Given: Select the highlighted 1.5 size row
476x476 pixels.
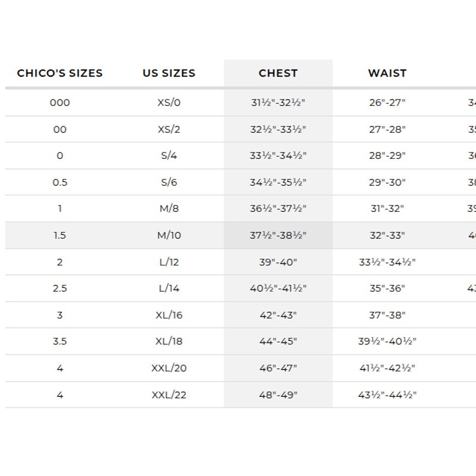Looking at the screenshot, I should pyautogui.click(x=240, y=235).
